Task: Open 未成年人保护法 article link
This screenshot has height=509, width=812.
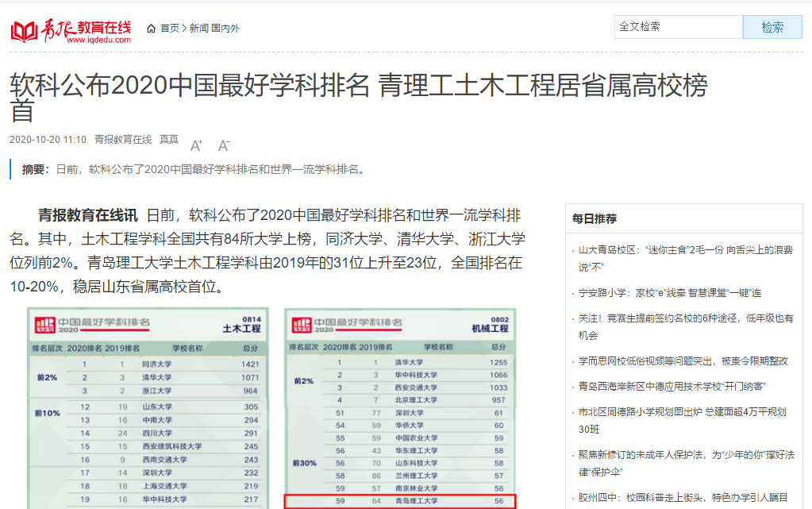Action: 686,463
